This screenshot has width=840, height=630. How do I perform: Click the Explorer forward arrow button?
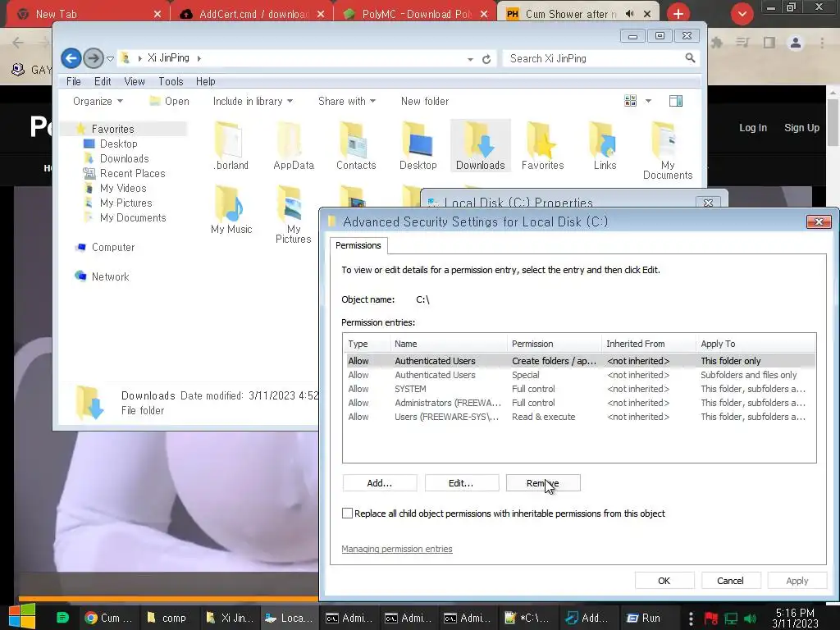94,58
